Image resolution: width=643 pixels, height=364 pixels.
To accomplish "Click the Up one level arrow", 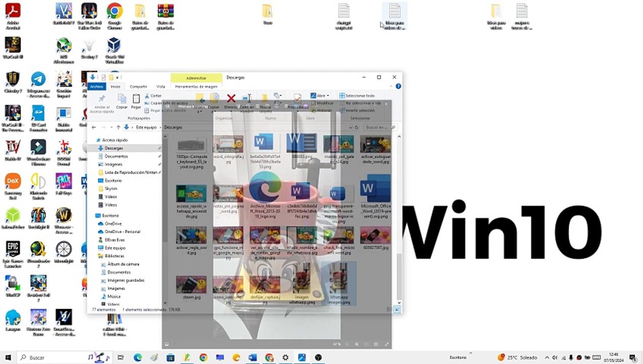I will [x=118, y=127].
